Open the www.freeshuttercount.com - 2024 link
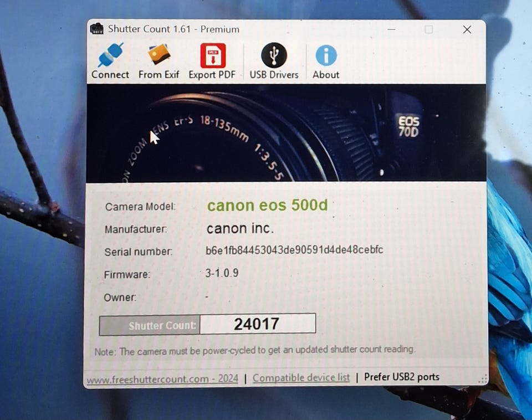Screen dimensions: 532x420 tap(162, 378)
